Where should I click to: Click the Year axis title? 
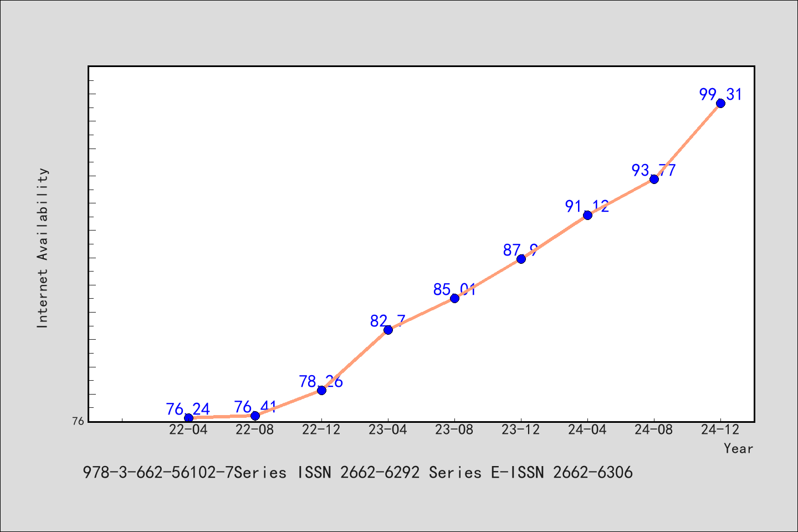(x=739, y=449)
